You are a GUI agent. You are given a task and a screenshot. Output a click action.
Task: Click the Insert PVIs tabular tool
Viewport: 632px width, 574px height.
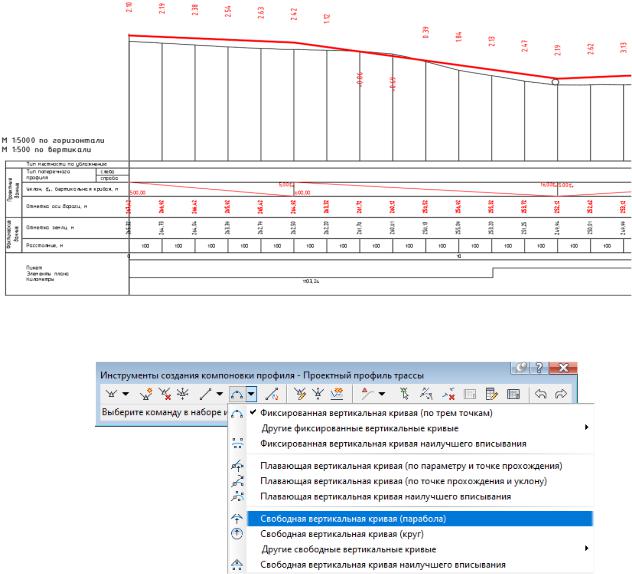(x=299, y=394)
